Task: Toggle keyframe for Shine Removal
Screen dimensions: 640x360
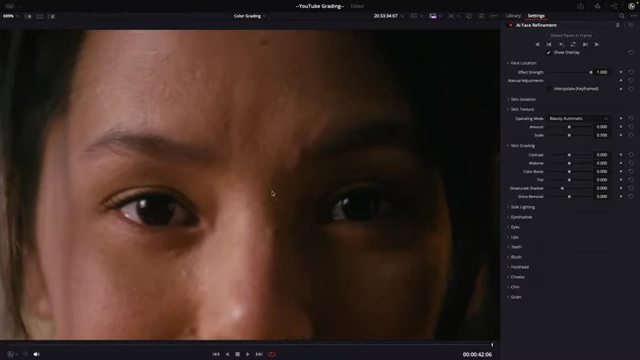Action: [x=621, y=197]
